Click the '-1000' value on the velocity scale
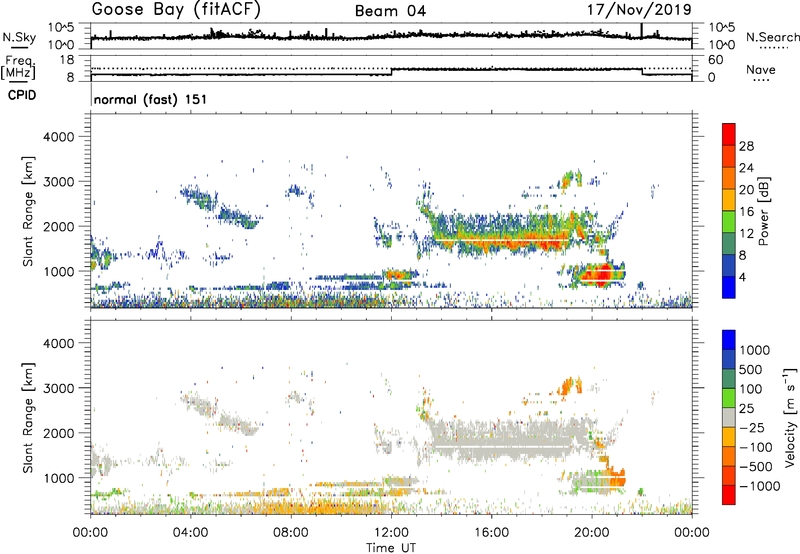Screen dimensions: 800x554 (760, 486)
